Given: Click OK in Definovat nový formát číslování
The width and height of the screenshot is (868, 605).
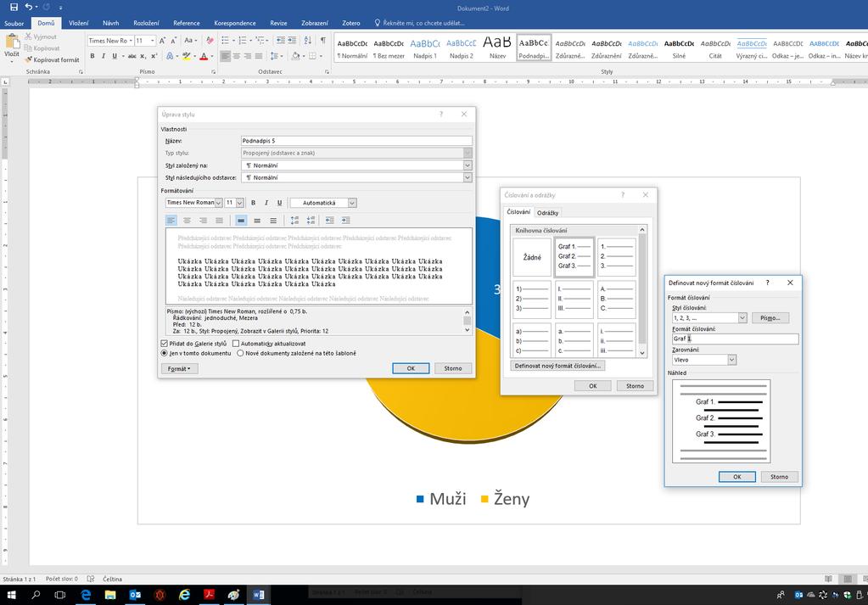Looking at the screenshot, I should [736, 477].
